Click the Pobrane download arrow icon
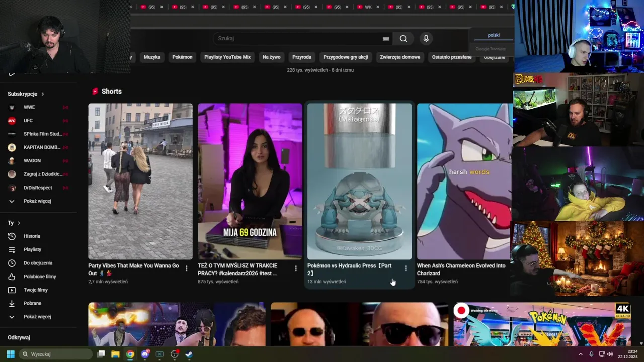The height and width of the screenshot is (362, 644). pos(12,304)
